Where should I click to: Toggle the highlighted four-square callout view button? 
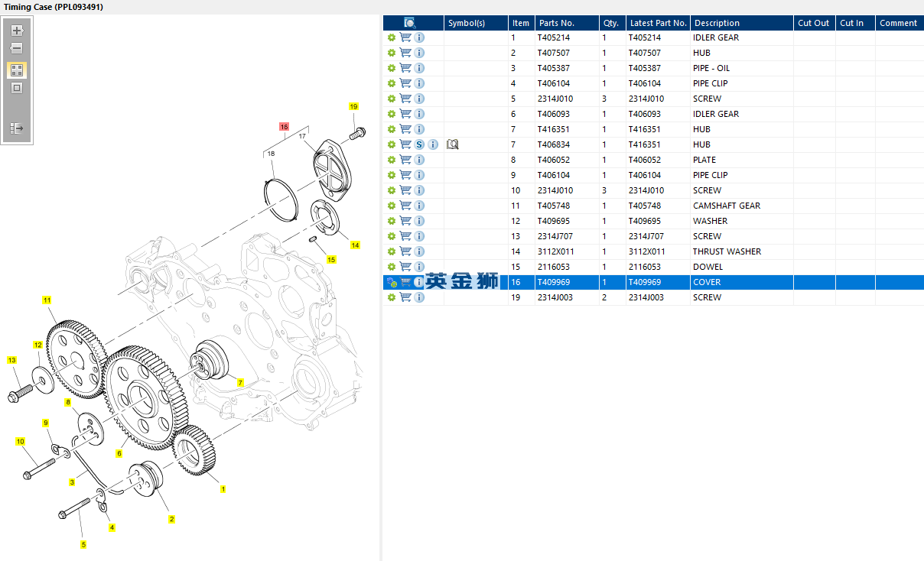[17, 70]
